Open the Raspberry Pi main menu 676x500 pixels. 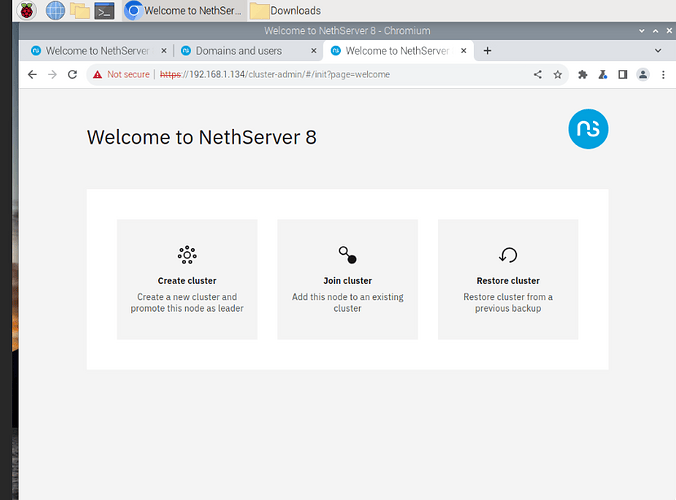[x=26, y=10]
